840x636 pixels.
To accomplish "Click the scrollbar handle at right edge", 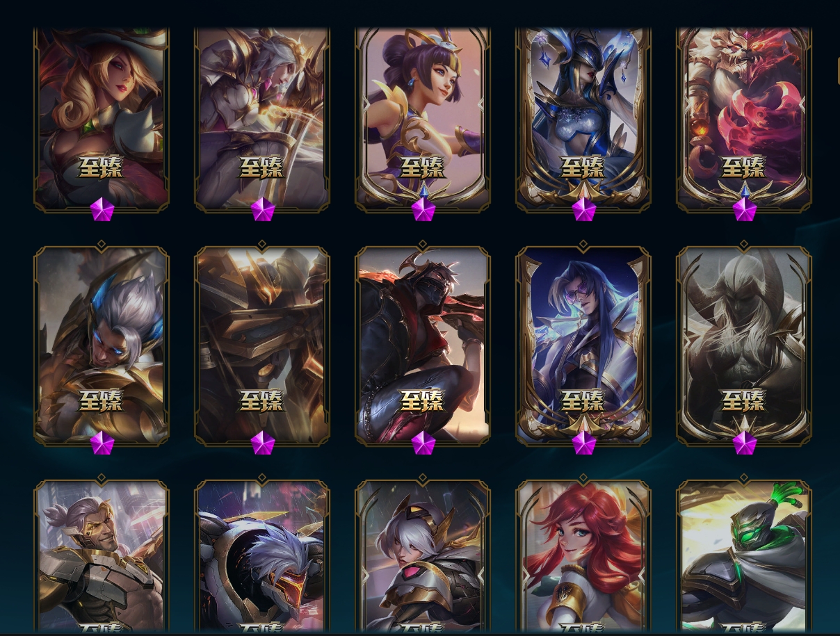I will [838, 70].
